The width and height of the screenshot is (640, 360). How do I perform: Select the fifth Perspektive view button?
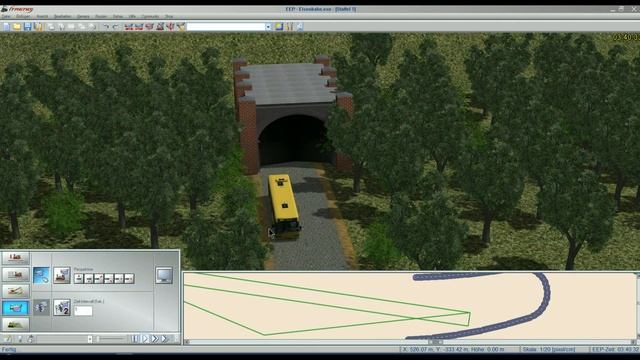click(119, 279)
